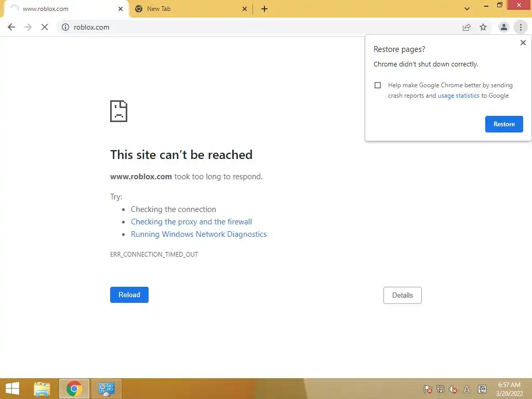Close the New Tab tab
Viewport: 532px width, 399px height.
245,9
